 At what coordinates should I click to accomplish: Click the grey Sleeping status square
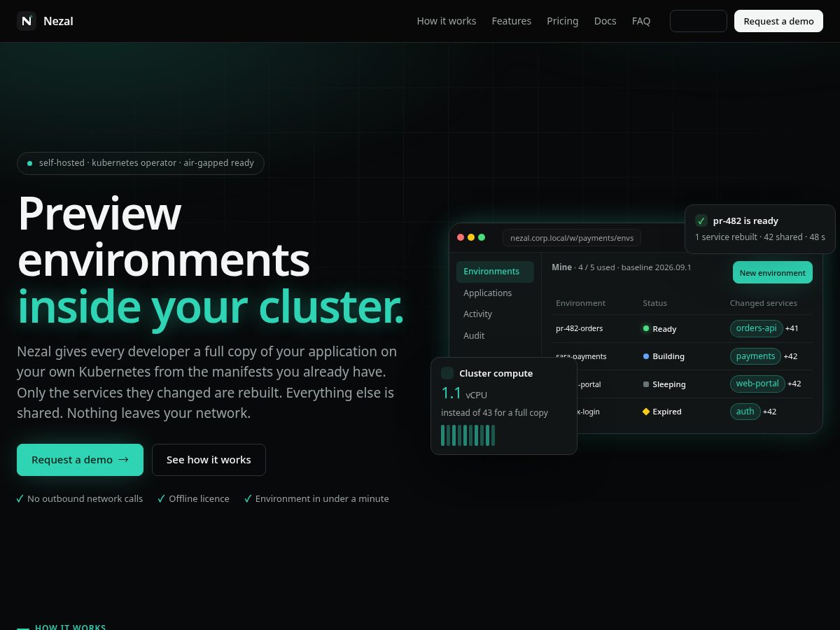[646, 384]
